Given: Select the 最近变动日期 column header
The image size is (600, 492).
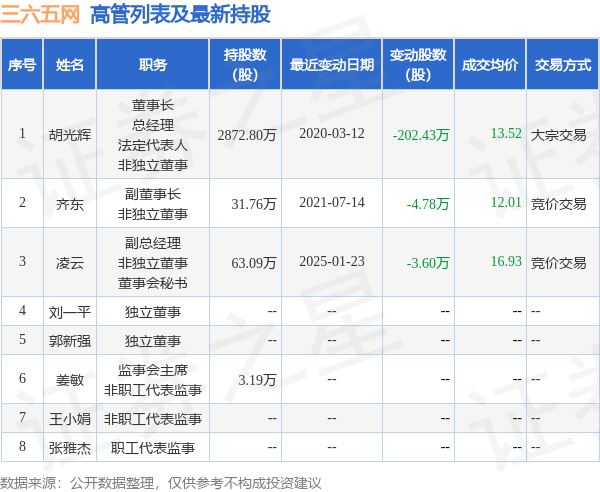Looking at the screenshot, I should point(332,64).
